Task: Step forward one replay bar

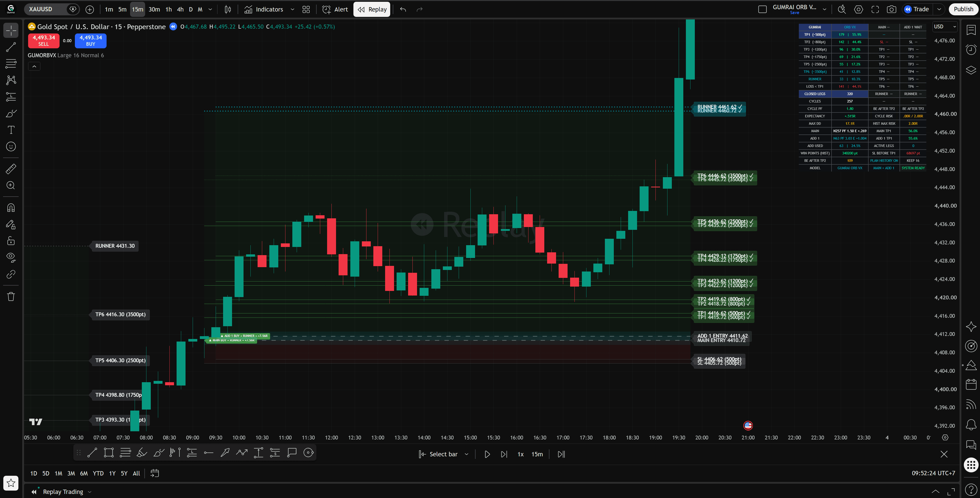Action: click(x=504, y=454)
